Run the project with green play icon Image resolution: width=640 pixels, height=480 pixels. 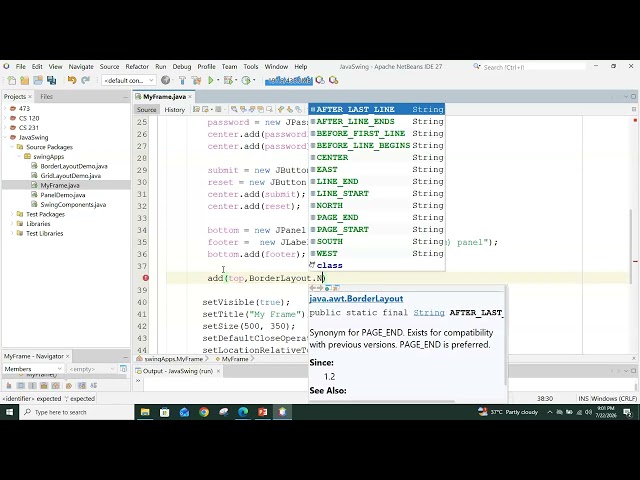pos(211,80)
